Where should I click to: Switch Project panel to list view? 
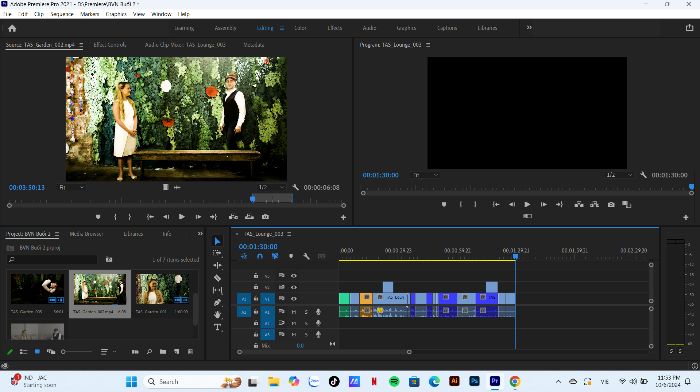[24, 352]
